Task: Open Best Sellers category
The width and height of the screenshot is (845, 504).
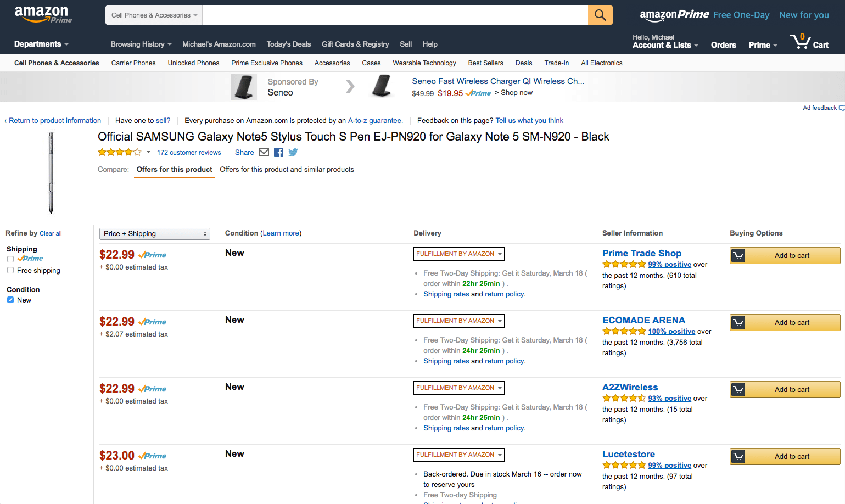Action: coord(485,63)
